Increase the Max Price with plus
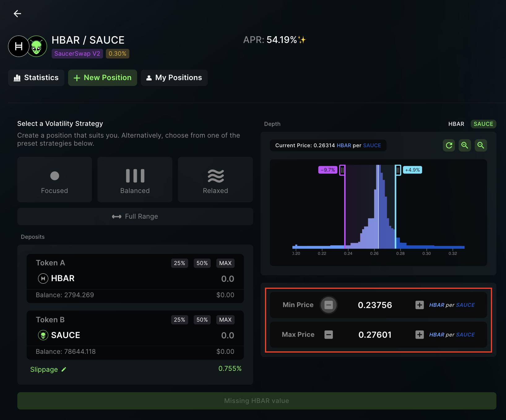 point(419,335)
